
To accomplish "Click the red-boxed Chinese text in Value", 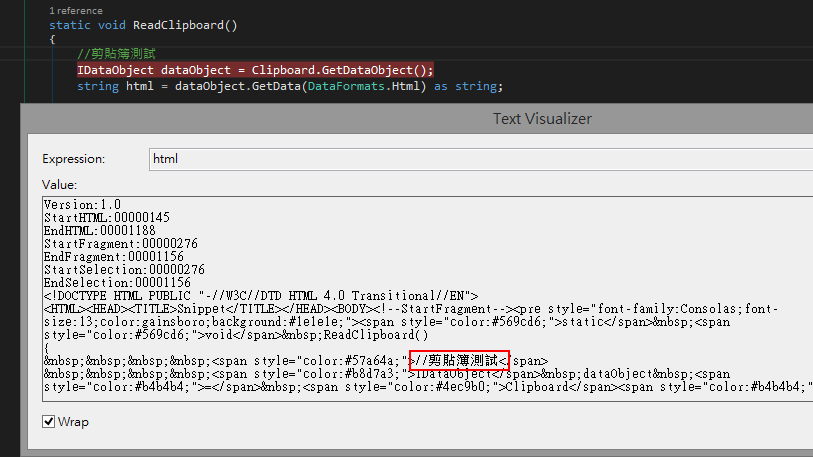I will pos(460,360).
